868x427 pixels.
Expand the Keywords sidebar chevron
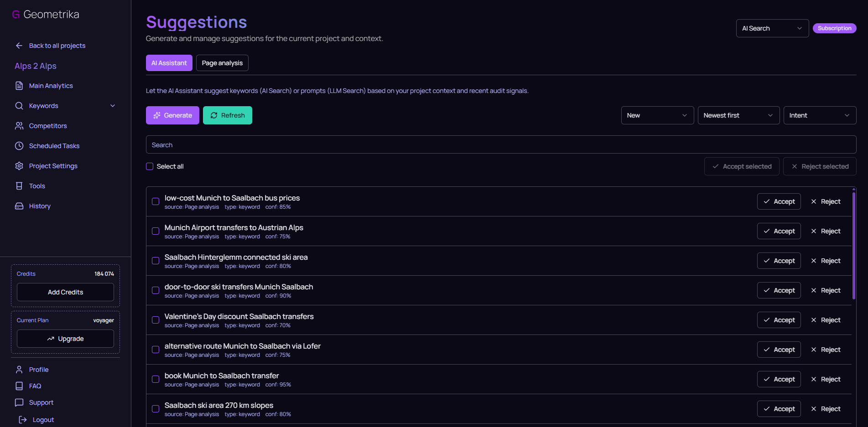pyautogui.click(x=113, y=106)
